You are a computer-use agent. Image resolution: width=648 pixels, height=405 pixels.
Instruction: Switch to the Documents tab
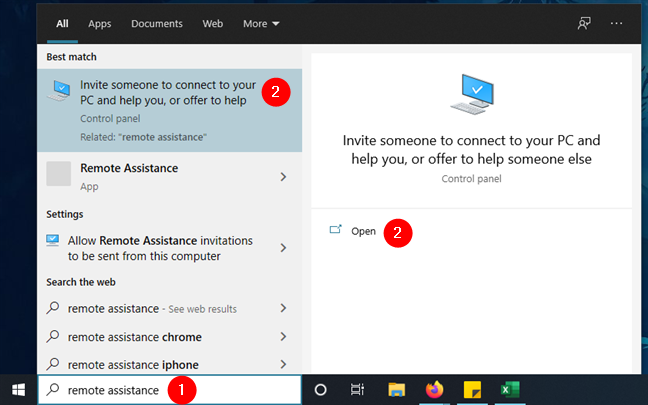click(x=157, y=24)
